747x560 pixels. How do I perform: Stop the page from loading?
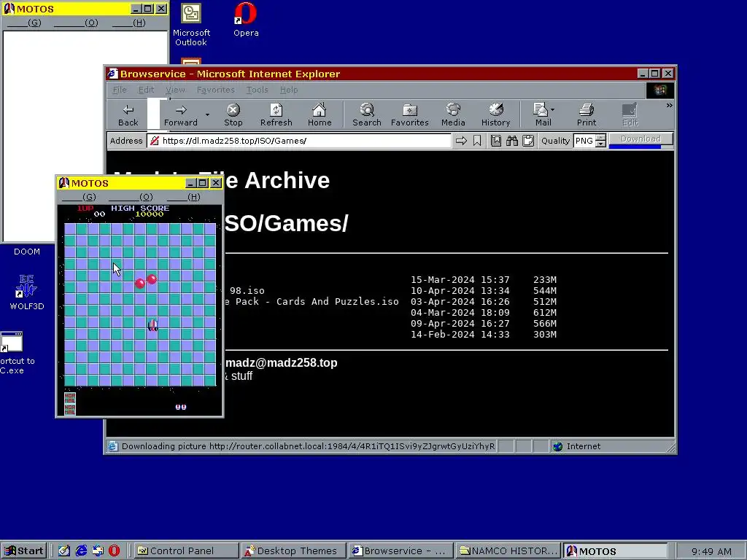tap(233, 114)
